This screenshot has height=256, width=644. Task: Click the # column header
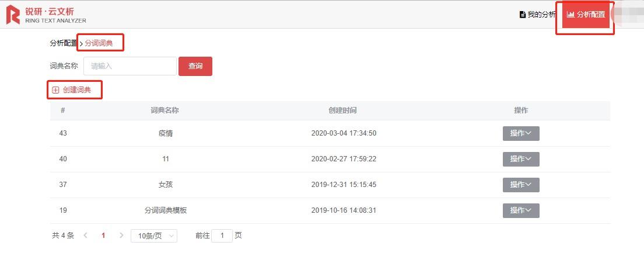(62, 110)
